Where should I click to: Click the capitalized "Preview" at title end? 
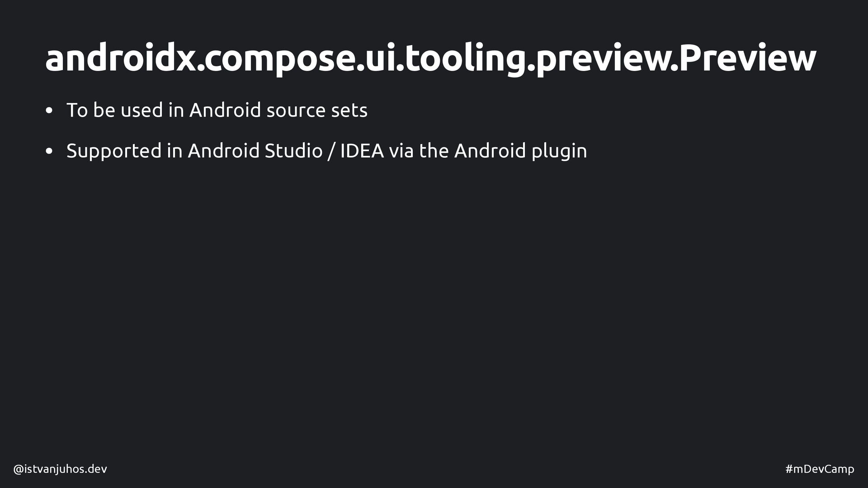point(747,59)
